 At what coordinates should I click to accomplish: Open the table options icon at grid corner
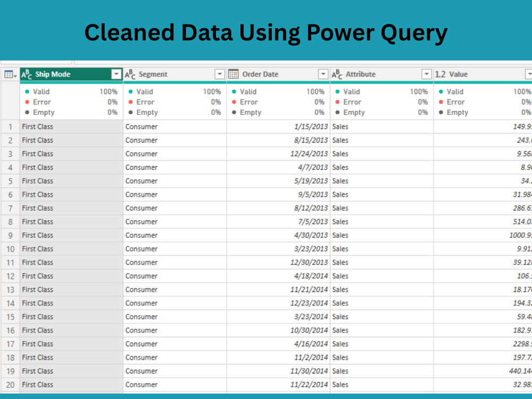(10, 74)
